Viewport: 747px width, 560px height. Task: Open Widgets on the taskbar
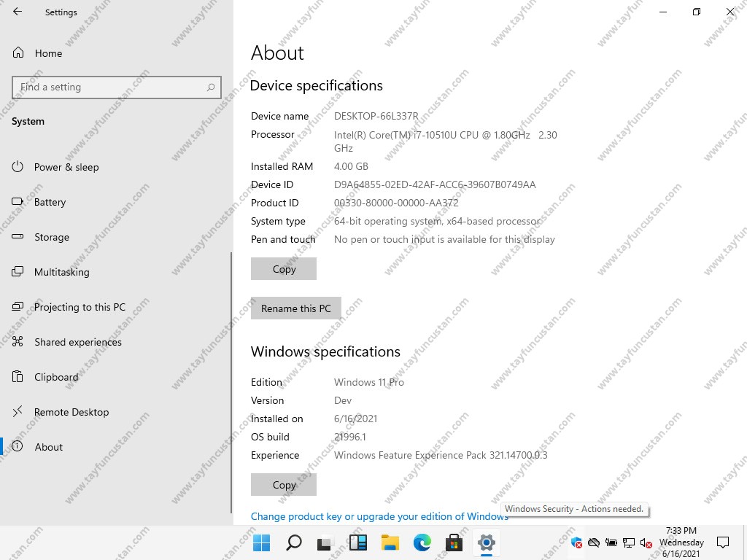click(x=357, y=542)
